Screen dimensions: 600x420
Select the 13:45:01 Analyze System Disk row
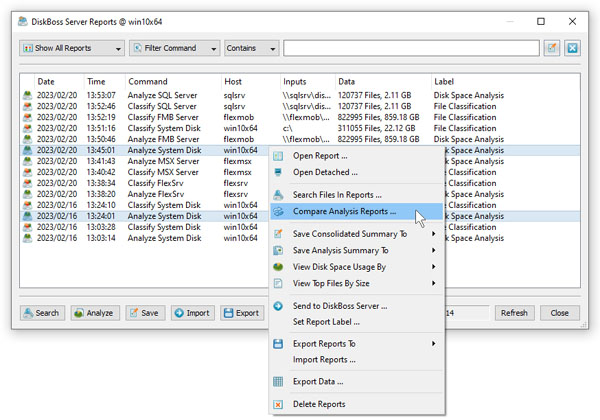(145, 150)
